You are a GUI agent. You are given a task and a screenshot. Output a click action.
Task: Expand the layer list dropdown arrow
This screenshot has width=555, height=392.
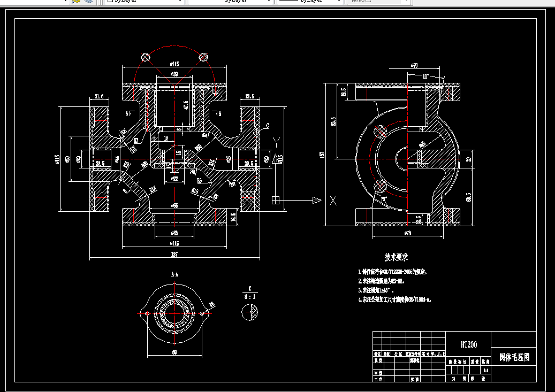(x=65, y=1)
